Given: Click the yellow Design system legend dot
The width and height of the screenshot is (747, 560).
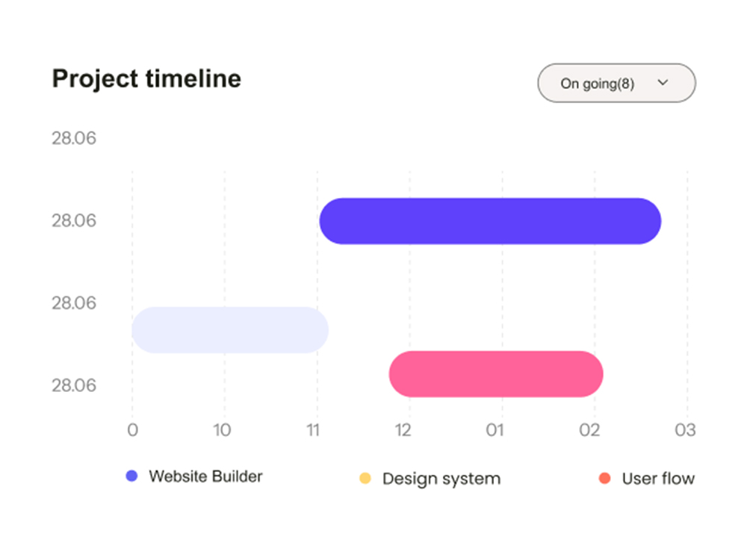Looking at the screenshot, I should coord(365,476).
